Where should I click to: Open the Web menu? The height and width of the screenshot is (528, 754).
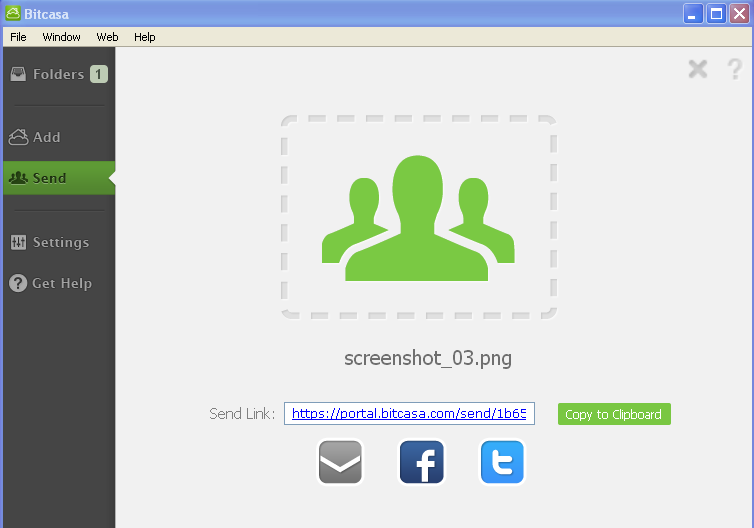[x=107, y=37]
